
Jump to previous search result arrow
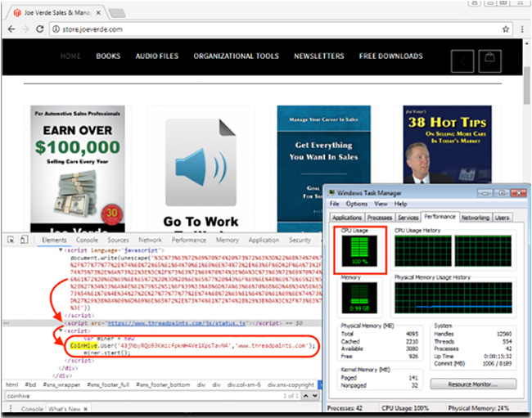click(306, 396)
